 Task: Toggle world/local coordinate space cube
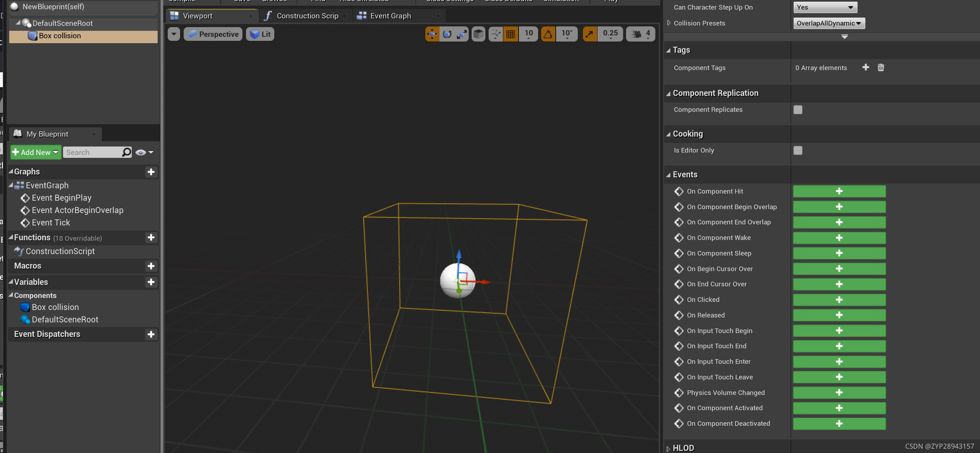pos(478,34)
